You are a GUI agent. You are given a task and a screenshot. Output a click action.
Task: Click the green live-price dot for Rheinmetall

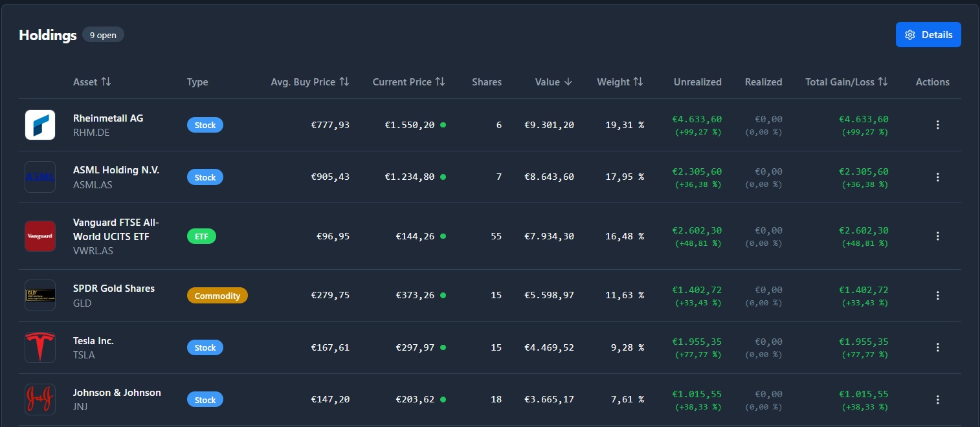(443, 125)
